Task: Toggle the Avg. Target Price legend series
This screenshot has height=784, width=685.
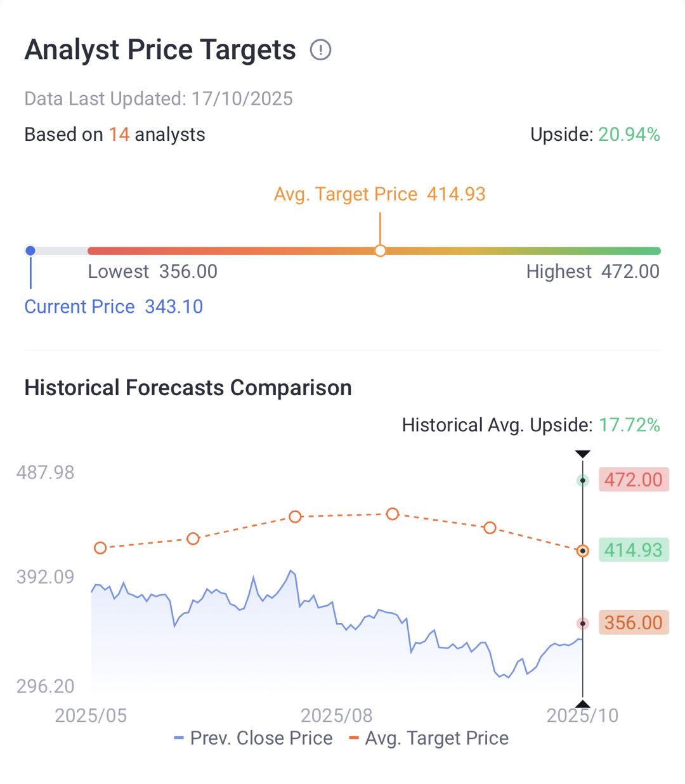Action: (x=429, y=738)
